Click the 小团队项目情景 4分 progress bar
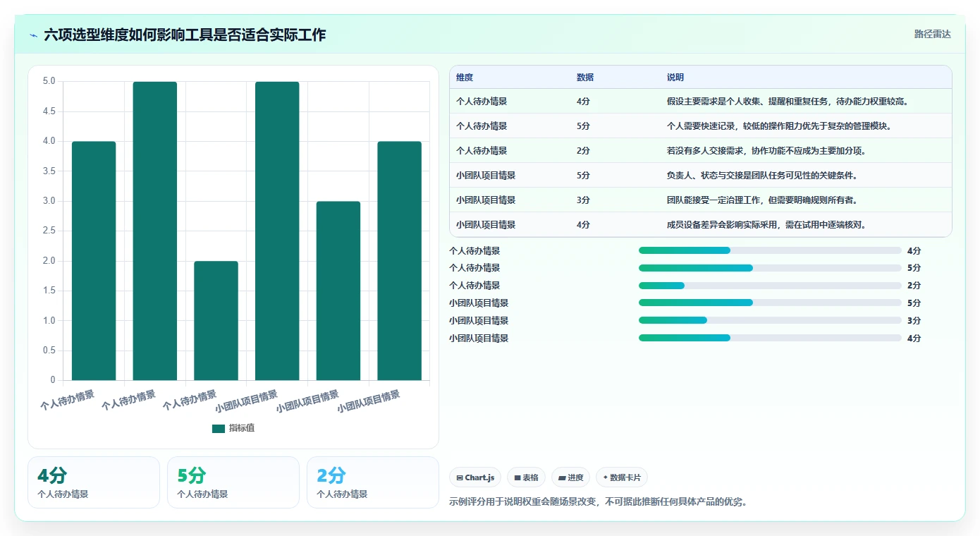 (x=770, y=338)
